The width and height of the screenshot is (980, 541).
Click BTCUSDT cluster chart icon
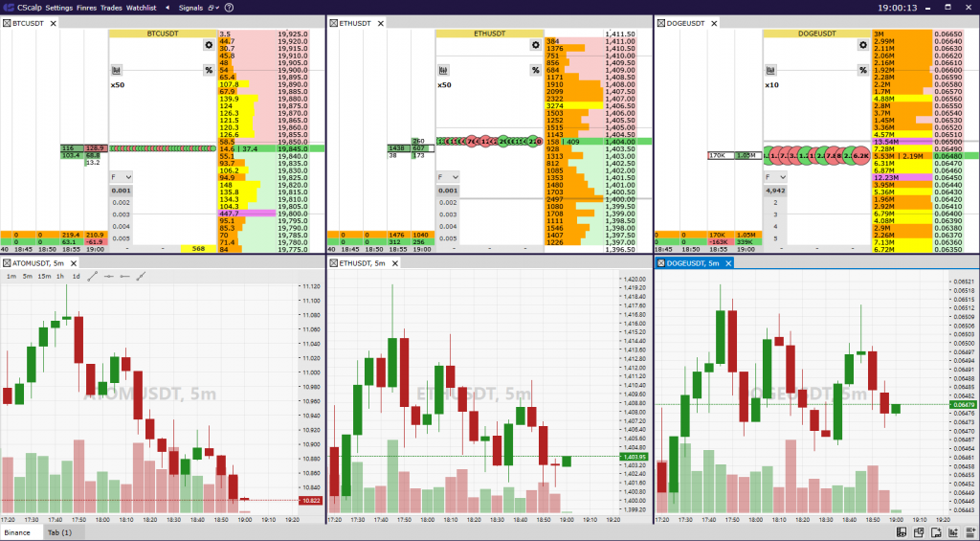pos(116,70)
